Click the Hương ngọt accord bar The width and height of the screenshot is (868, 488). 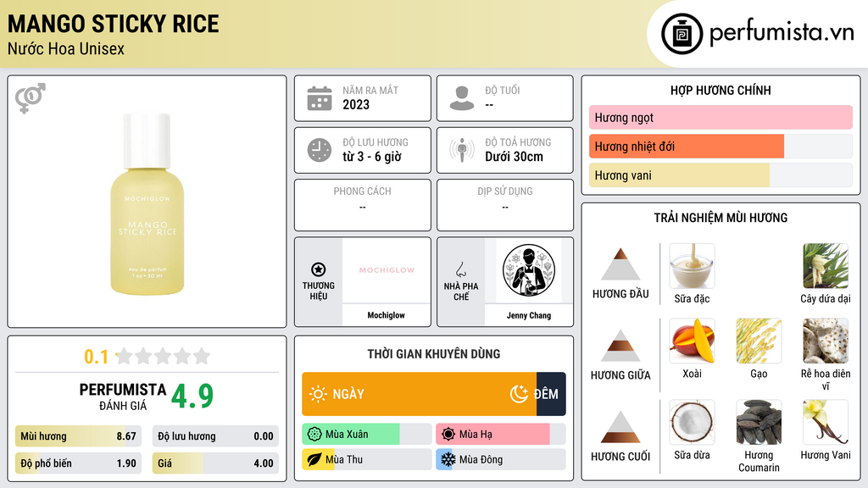[x=721, y=117]
